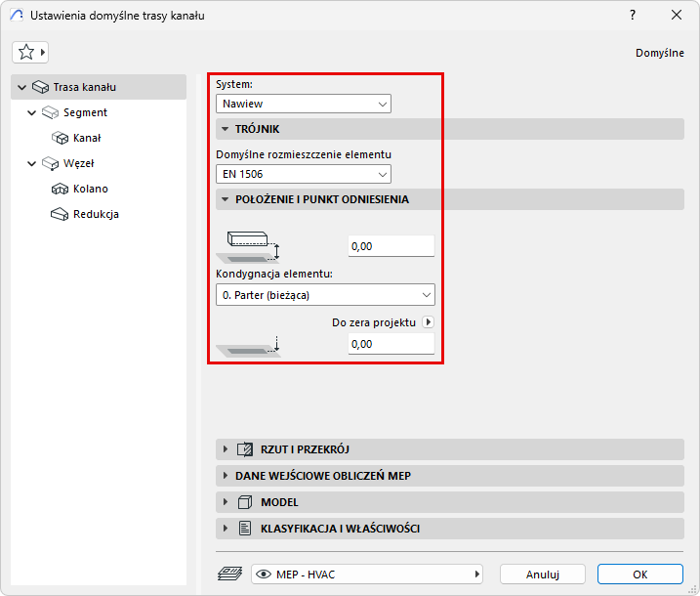Click the Trasa kanału route icon

pyautogui.click(x=41, y=87)
